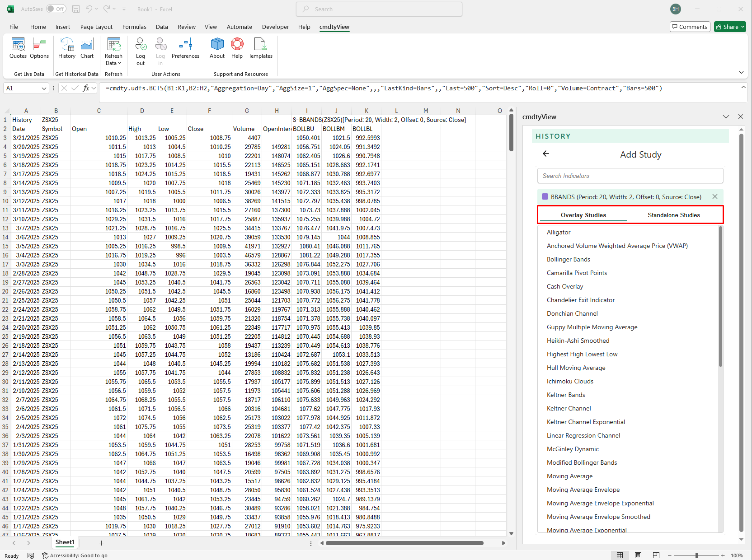The image size is (752, 560).
Task: Choose Bollinger Bands study
Action: (568, 259)
